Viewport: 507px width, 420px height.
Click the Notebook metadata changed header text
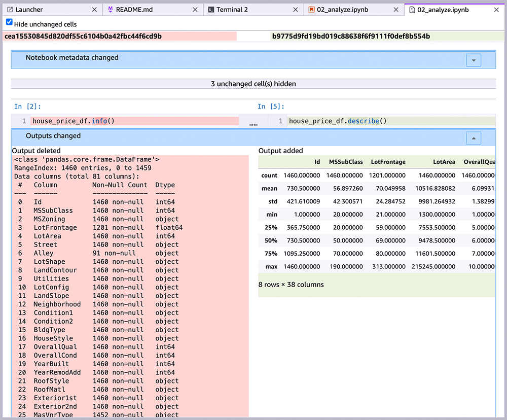72,58
